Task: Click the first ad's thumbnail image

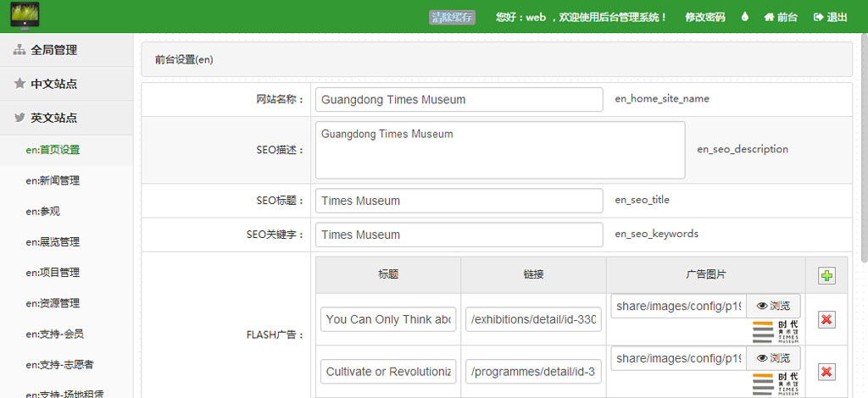Action: point(775,331)
